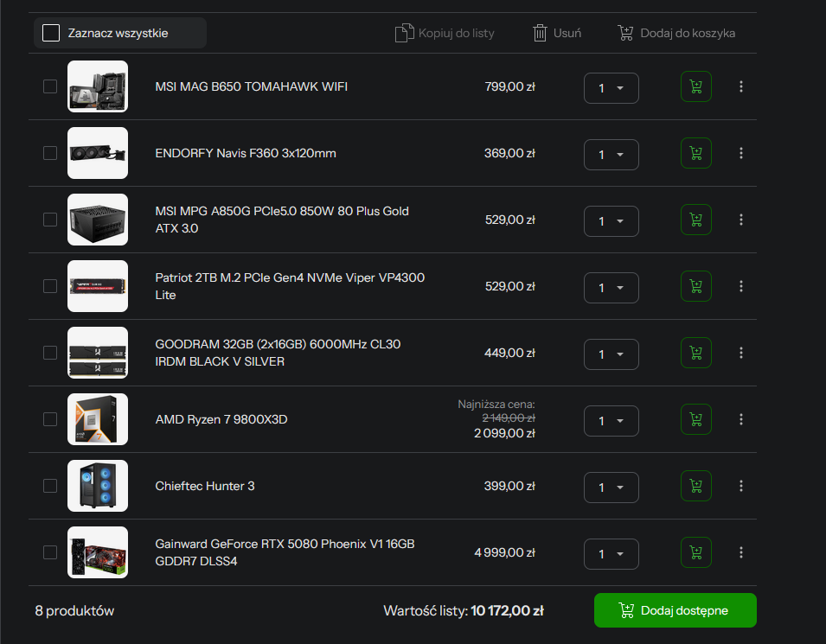Select the Gainward GeForce RTX 5080 checkbox
The width and height of the screenshot is (826, 644).
click(50, 552)
